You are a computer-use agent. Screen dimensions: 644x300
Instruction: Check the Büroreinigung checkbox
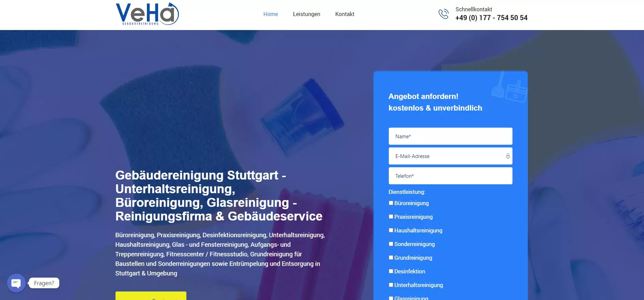point(391,203)
